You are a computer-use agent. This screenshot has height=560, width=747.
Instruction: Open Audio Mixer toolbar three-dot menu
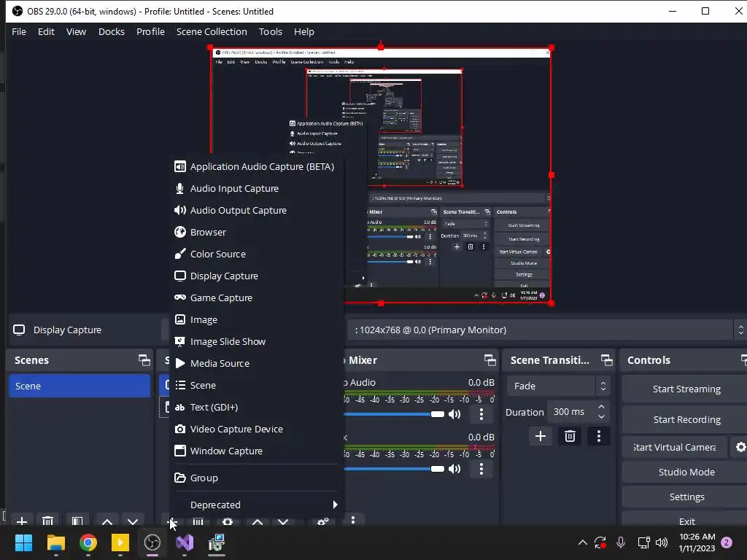click(352, 520)
